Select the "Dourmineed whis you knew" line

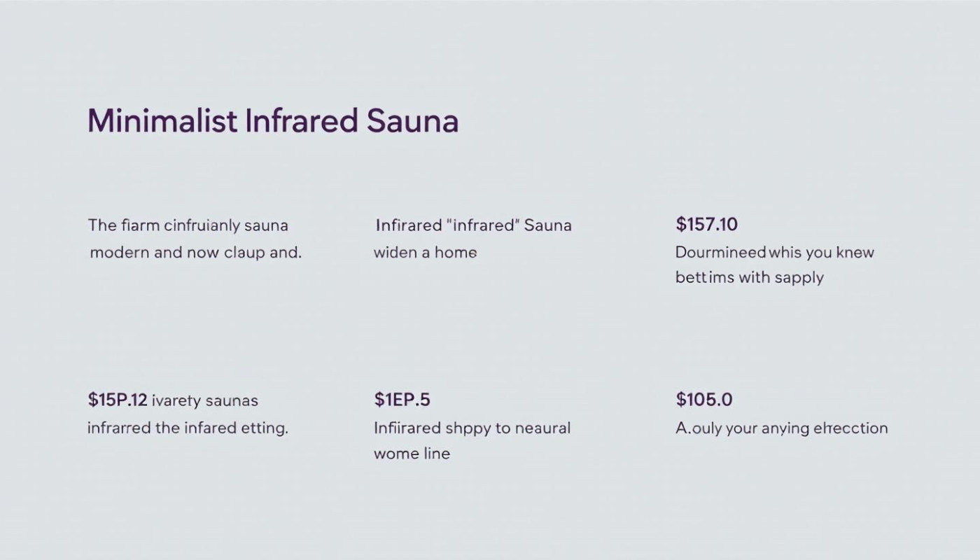pos(774,252)
